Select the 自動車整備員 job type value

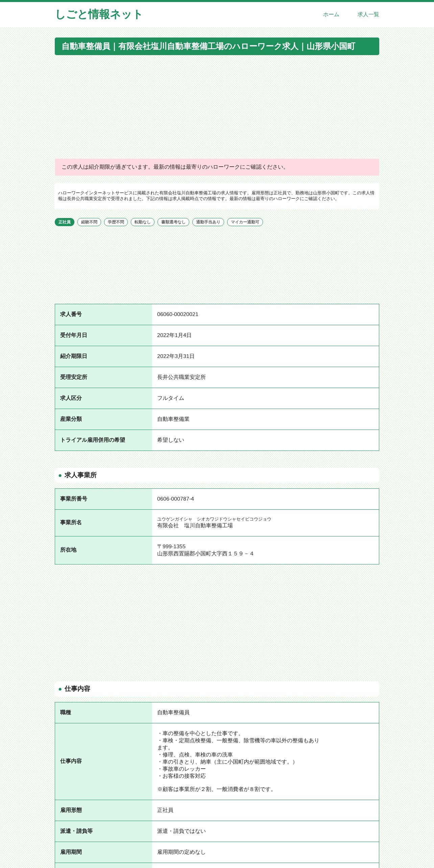pos(173,713)
